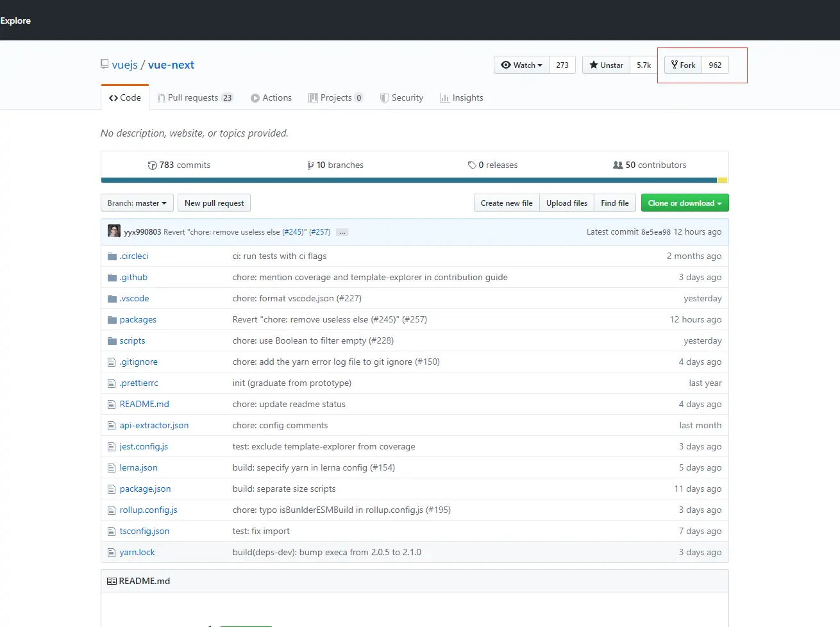Viewport: 840px width, 627px height.
Task: Click the contributors people icon
Action: click(x=618, y=165)
